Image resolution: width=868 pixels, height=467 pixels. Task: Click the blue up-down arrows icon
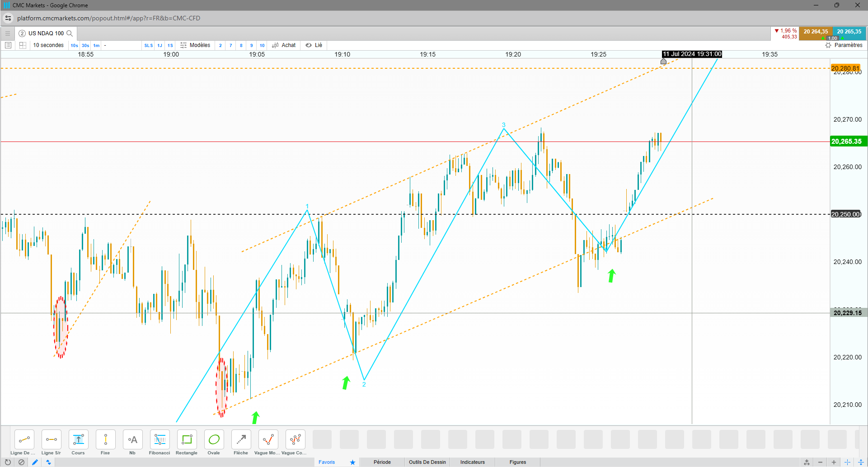click(x=48, y=462)
